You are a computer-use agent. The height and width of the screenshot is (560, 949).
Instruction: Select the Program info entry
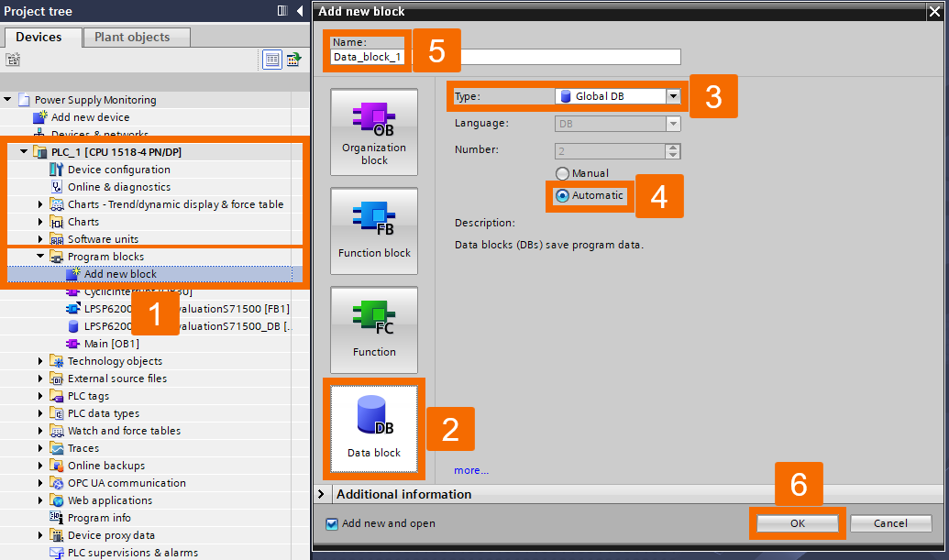coord(99,518)
